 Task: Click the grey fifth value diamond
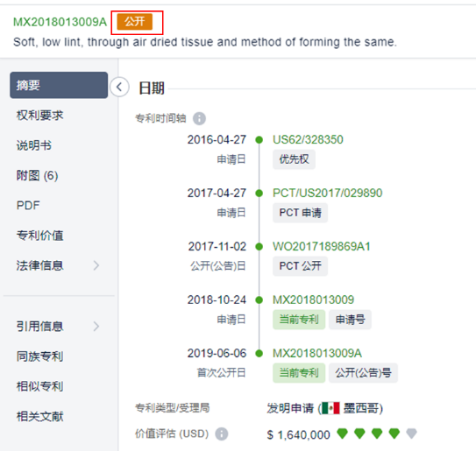411,433
